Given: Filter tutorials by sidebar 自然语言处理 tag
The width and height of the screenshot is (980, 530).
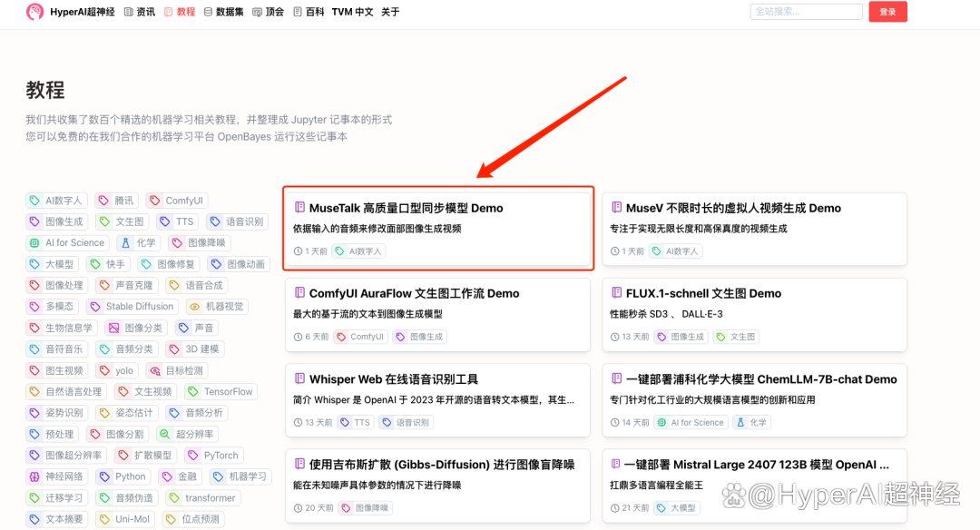Looking at the screenshot, I should click(x=65, y=392).
